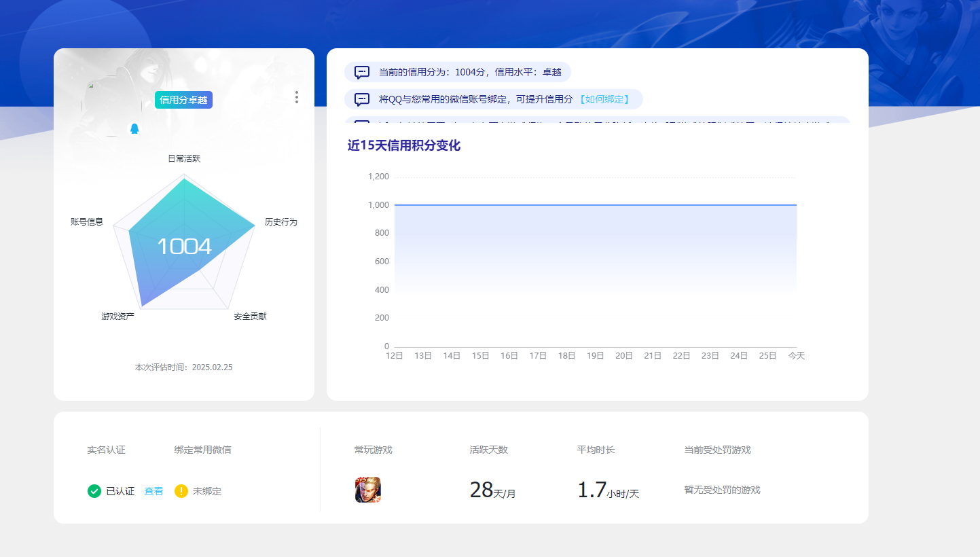The height and width of the screenshot is (557, 980).
Task: Click the 暂无受处罚的游戏 text
Action: pyautogui.click(x=722, y=490)
